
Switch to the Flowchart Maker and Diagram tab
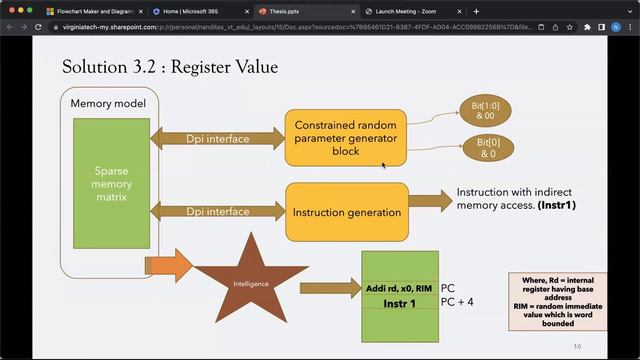tap(95, 11)
